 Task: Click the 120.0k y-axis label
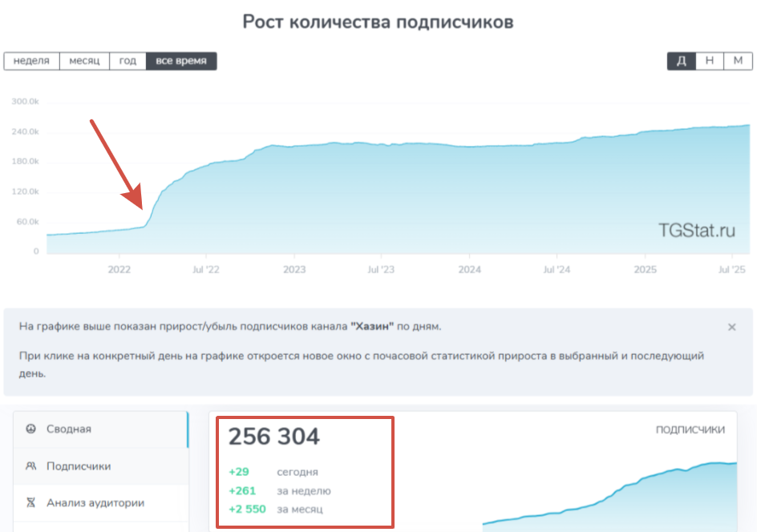[x=25, y=191]
